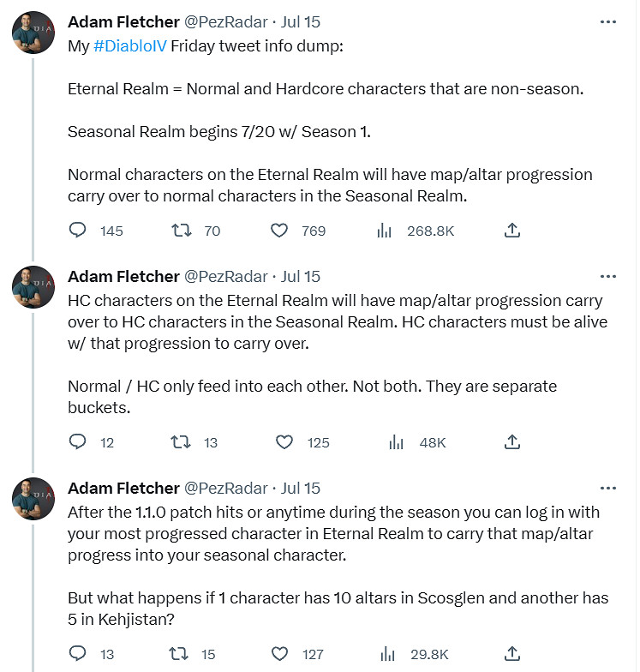Screen dimensions: 640x672
Task: Open more options menu on first tweet
Action: pyautogui.click(x=608, y=21)
